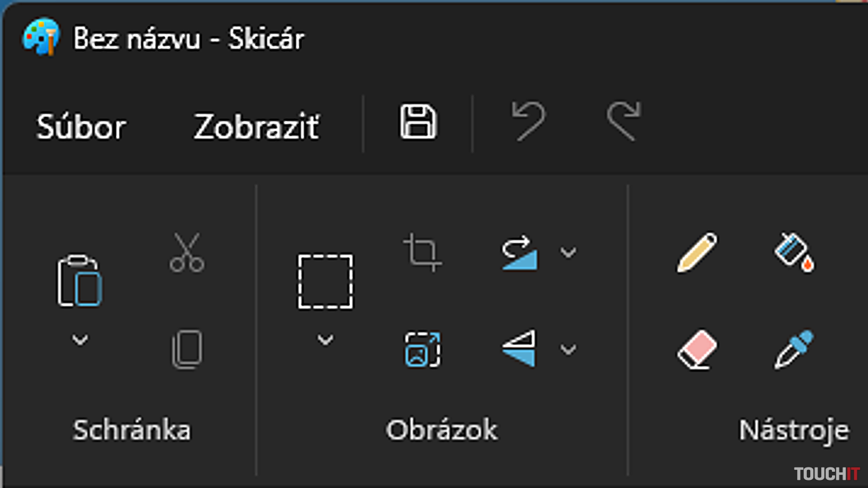The width and height of the screenshot is (868, 488).
Task: Open the Zobraziť menu
Action: (x=257, y=127)
